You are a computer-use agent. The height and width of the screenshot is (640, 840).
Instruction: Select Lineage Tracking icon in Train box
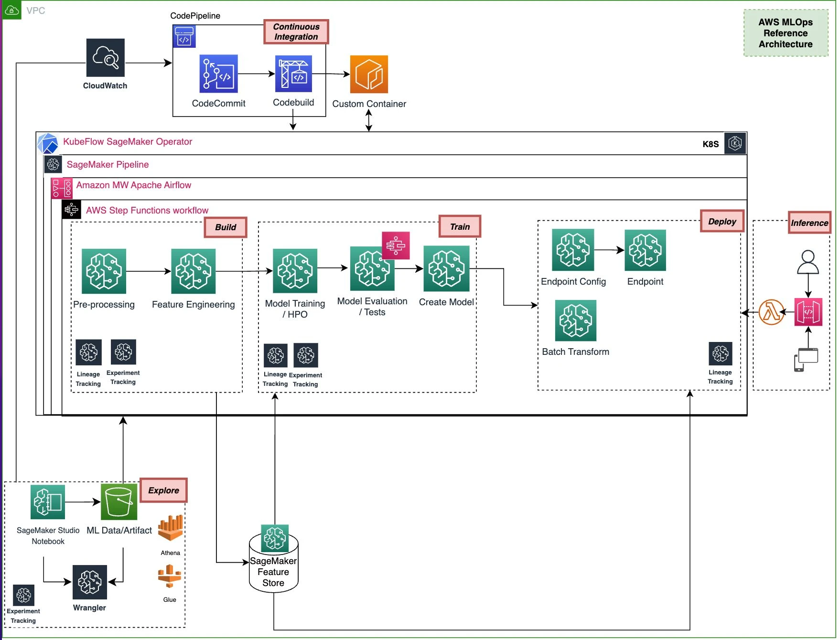click(x=276, y=355)
